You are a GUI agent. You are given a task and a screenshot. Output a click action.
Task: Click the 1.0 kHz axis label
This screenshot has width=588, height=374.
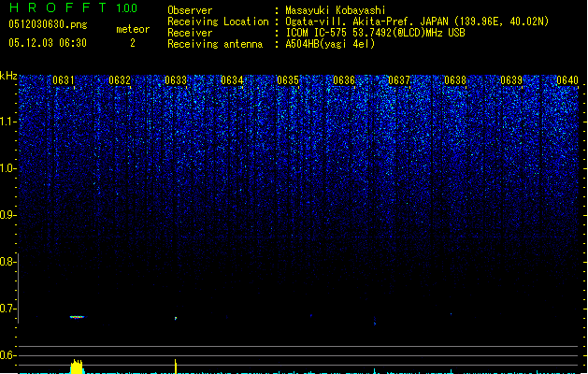(8, 168)
